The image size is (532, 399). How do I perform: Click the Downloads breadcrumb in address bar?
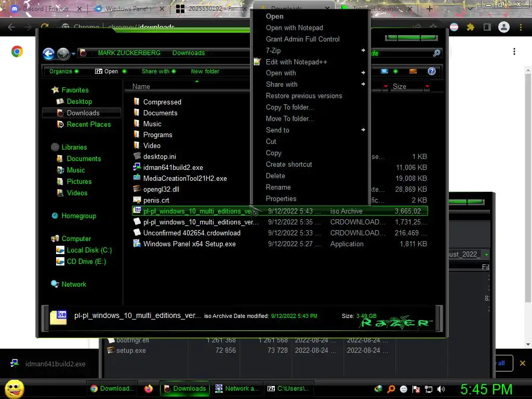(188, 52)
